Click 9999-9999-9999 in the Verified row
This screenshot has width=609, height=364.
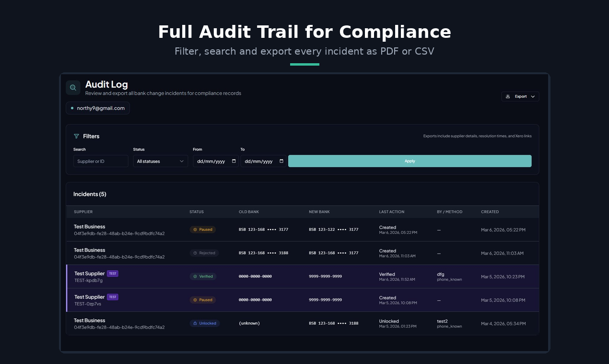click(326, 276)
